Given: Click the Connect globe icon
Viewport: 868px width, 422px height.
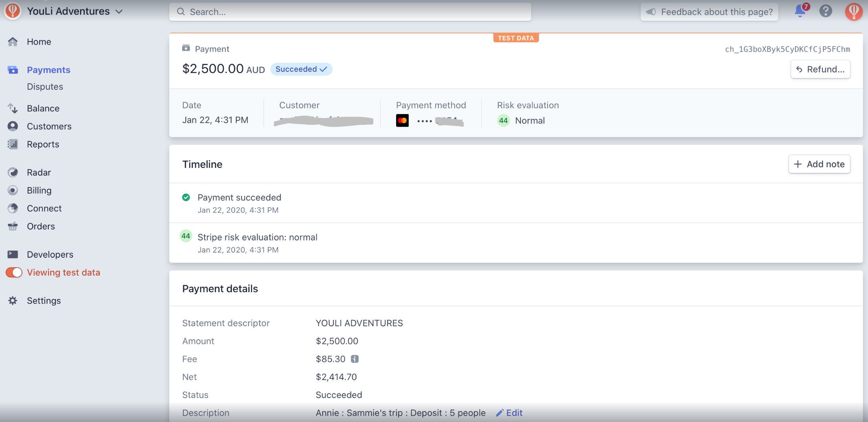Looking at the screenshot, I should [13, 208].
